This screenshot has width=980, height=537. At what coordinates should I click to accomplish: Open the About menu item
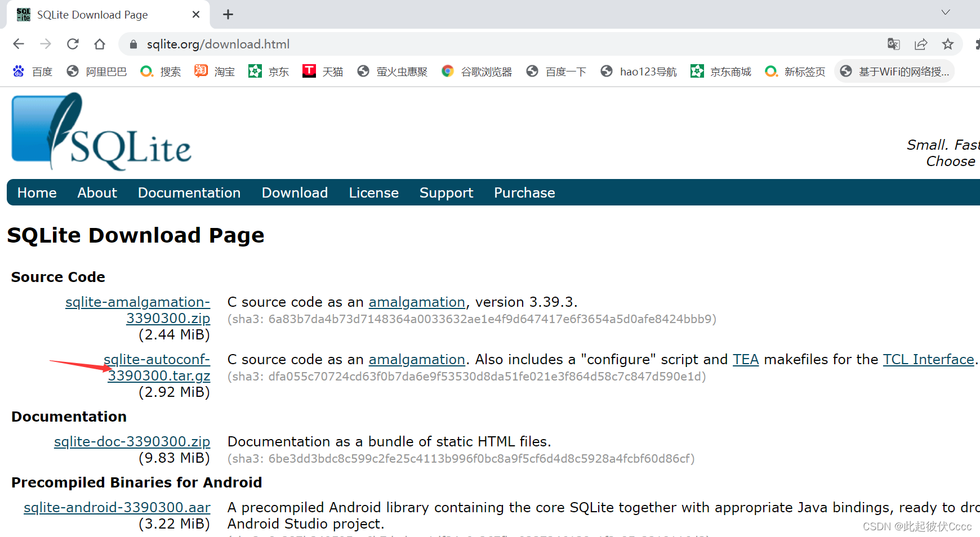pos(97,193)
